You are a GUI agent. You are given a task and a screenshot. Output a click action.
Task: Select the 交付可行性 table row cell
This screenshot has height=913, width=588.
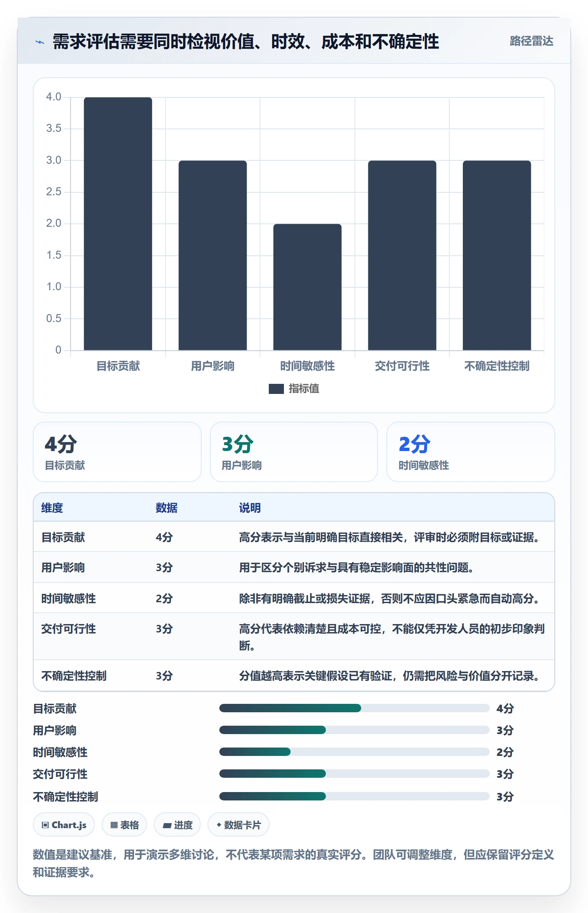pyautogui.click(x=68, y=629)
